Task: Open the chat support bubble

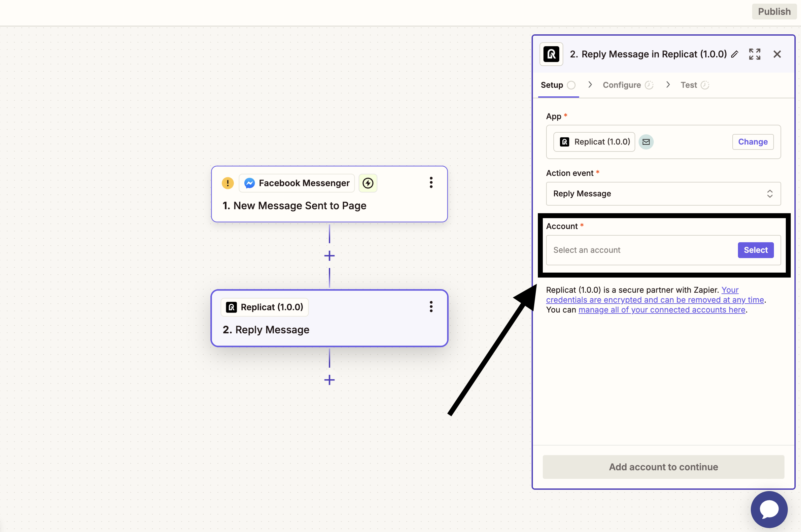Action: pos(769,509)
